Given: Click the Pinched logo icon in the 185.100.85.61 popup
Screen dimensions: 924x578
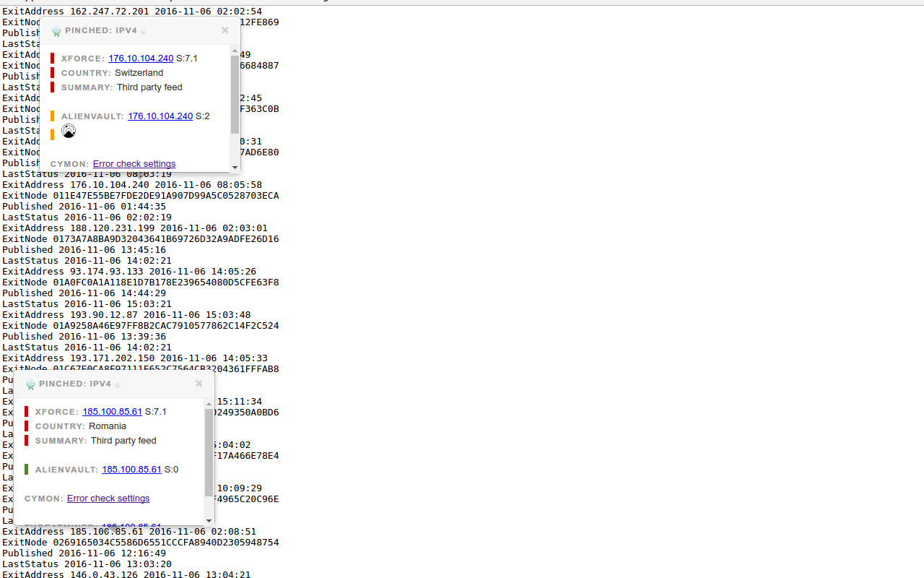Looking at the screenshot, I should pos(30,384).
